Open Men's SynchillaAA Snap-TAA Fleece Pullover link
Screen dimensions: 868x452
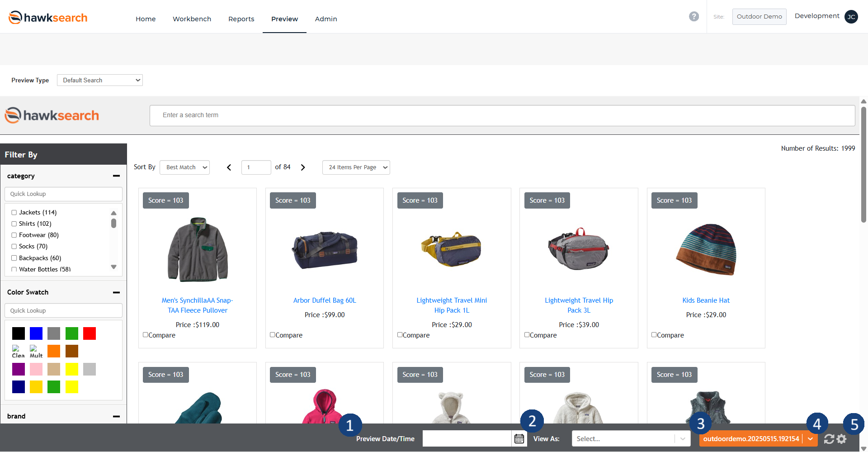click(x=198, y=305)
